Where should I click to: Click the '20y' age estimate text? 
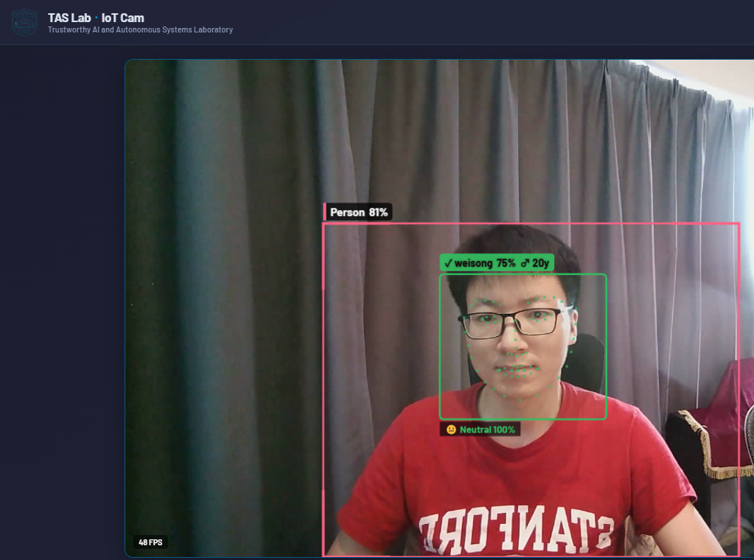coord(540,262)
